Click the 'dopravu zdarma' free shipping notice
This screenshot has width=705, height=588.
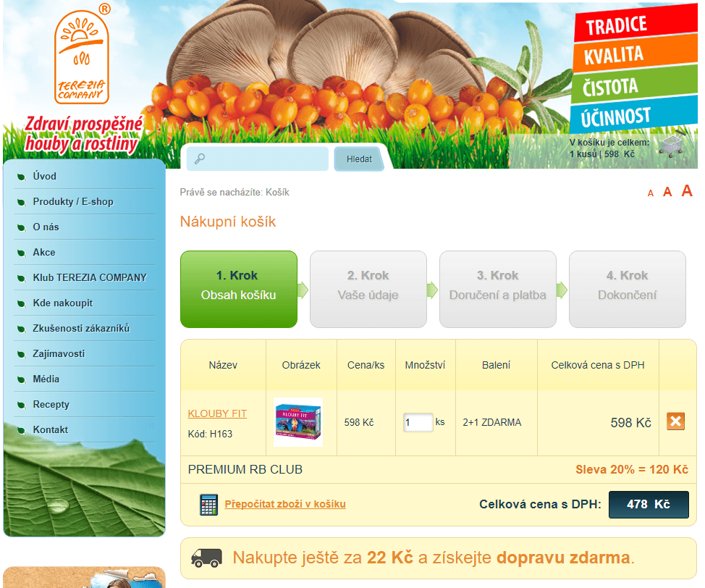click(x=563, y=558)
